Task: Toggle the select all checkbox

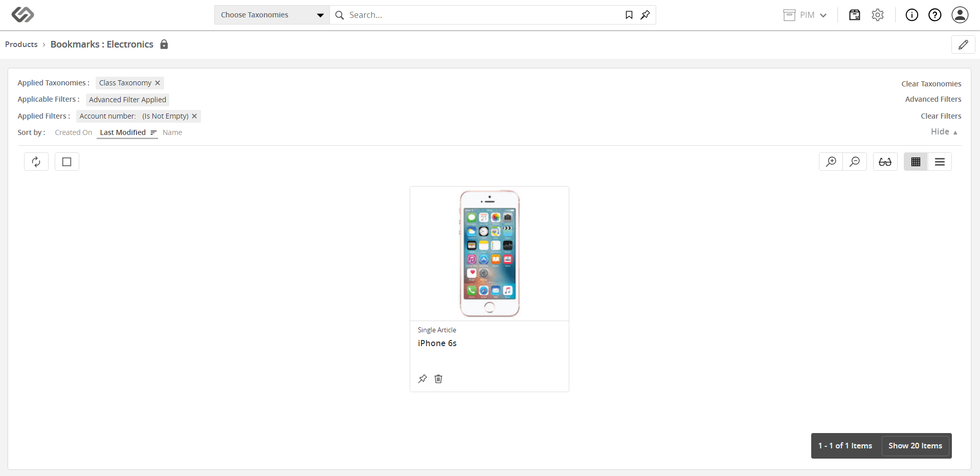Action: (x=67, y=162)
